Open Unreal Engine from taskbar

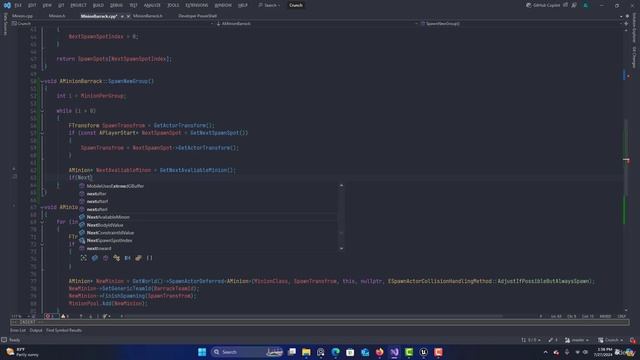coord(424,352)
